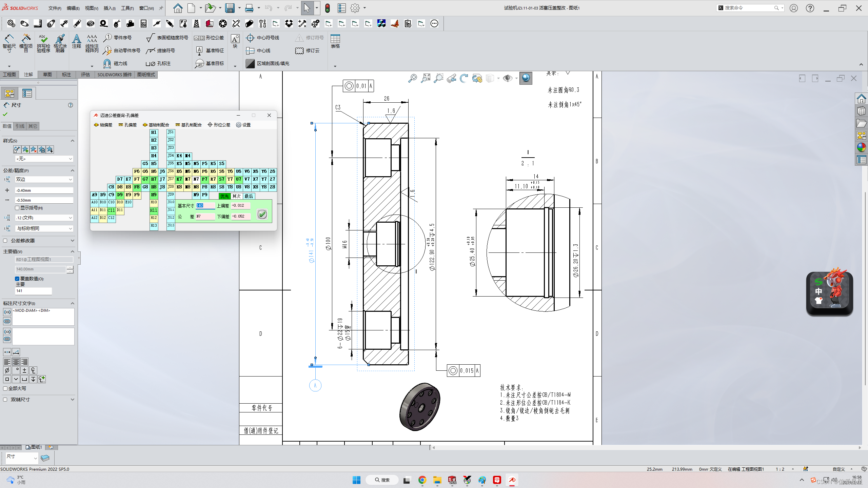Viewport: 868px width, 488px height.
Task: Enable the Show parentheses (显示括号) checkbox
Action: pos(17,208)
